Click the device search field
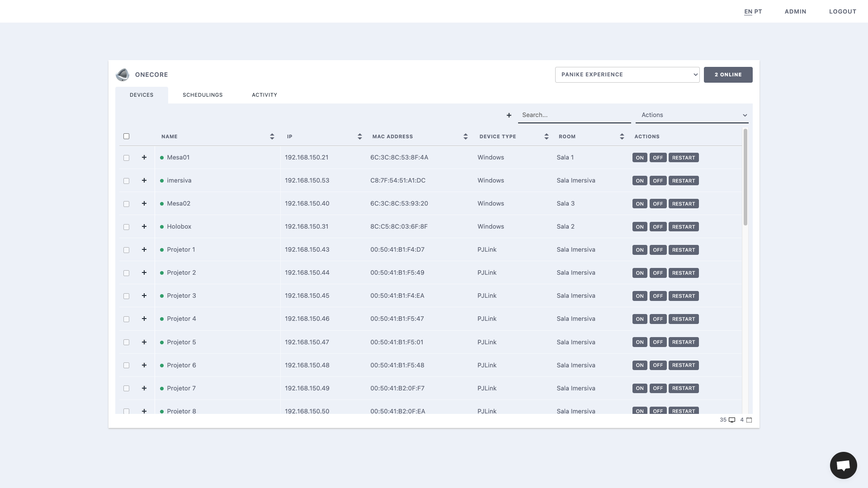Image resolution: width=868 pixels, height=488 pixels. point(574,115)
